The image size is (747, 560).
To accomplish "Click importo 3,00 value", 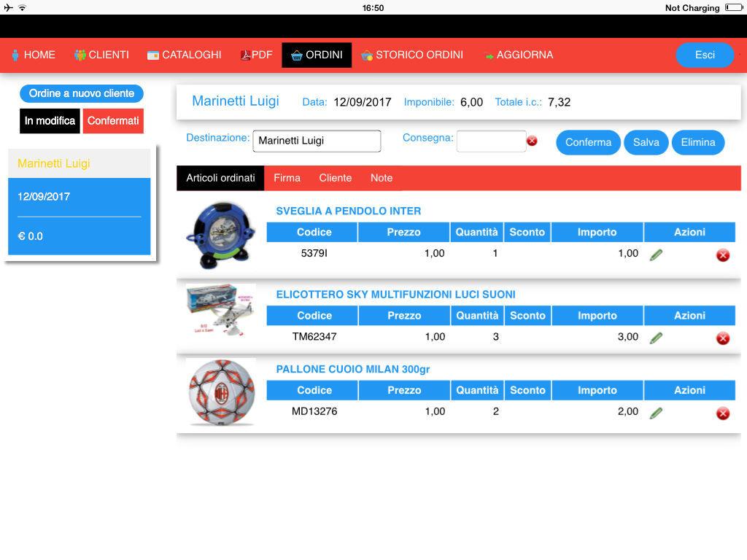I will point(628,337).
